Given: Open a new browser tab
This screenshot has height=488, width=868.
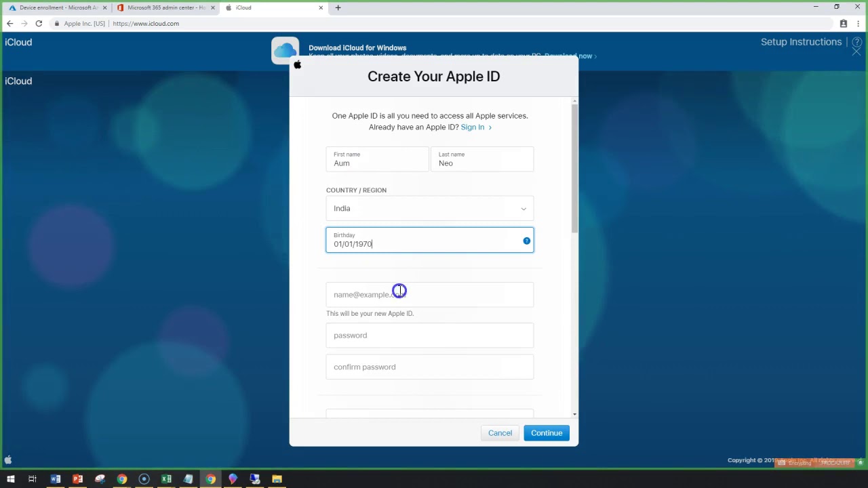Looking at the screenshot, I should point(338,7).
